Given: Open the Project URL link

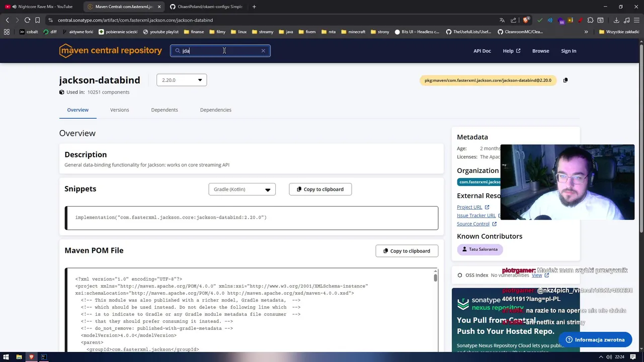Looking at the screenshot, I should tap(473, 207).
